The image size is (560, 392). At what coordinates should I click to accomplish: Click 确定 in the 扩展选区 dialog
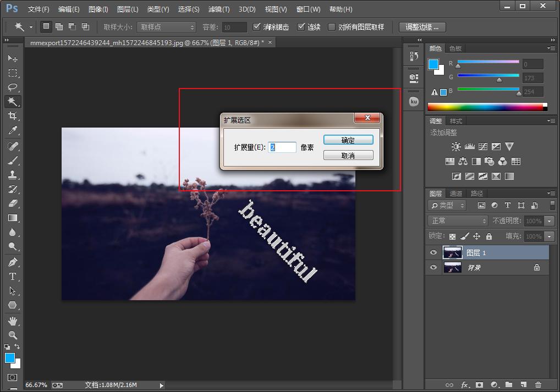(348, 140)
